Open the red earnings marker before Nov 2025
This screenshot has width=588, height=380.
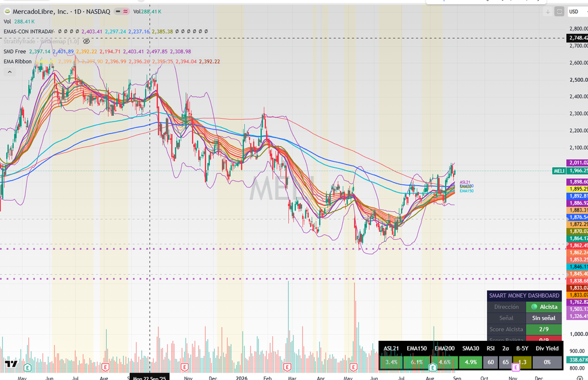coord(184,367)
